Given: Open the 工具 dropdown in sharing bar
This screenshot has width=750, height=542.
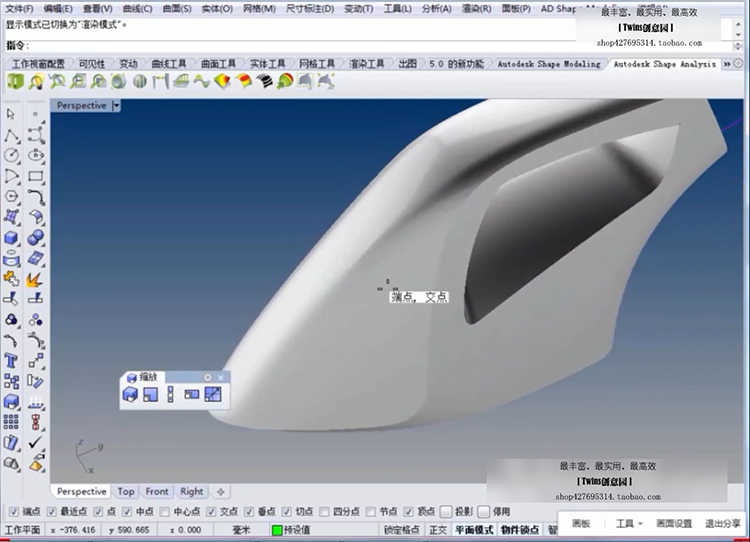Looking at the screenshot, I should pyautogui.click(x=629, y=523).
